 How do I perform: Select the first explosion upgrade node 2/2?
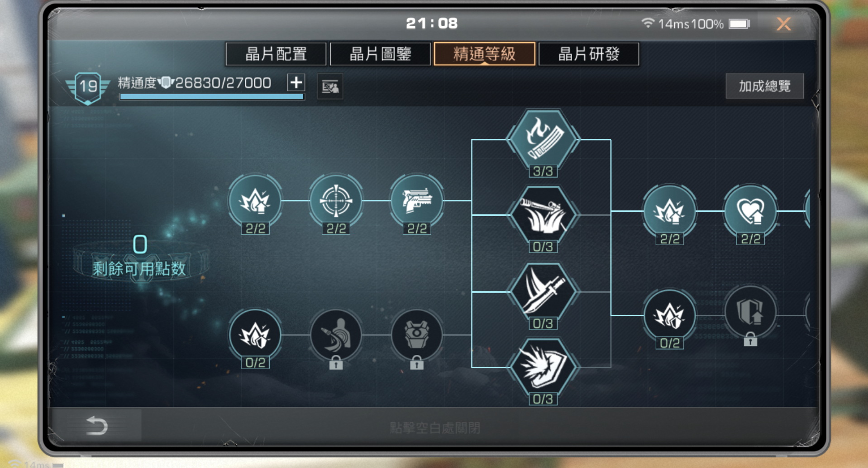[x=255, y=201]
